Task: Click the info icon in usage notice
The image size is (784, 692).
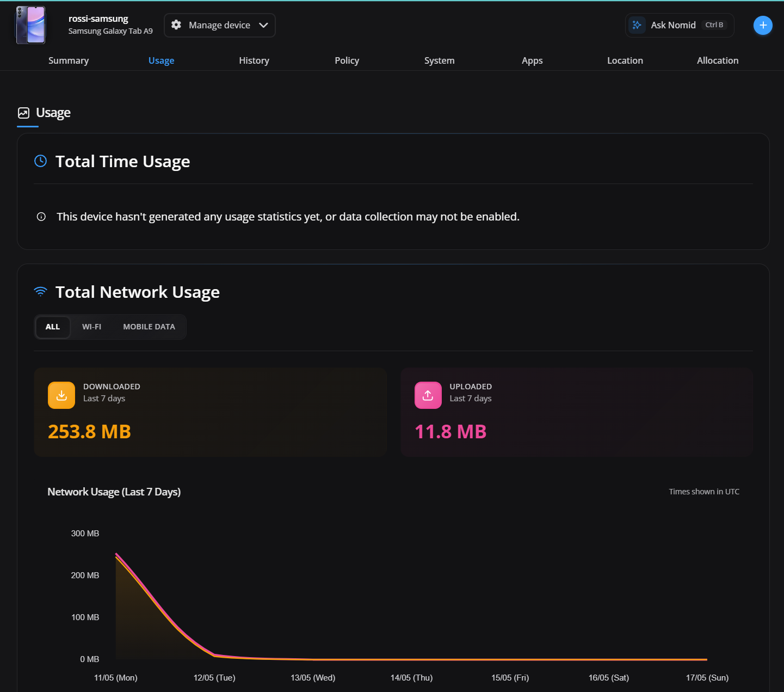Action: tap(41, 217)
